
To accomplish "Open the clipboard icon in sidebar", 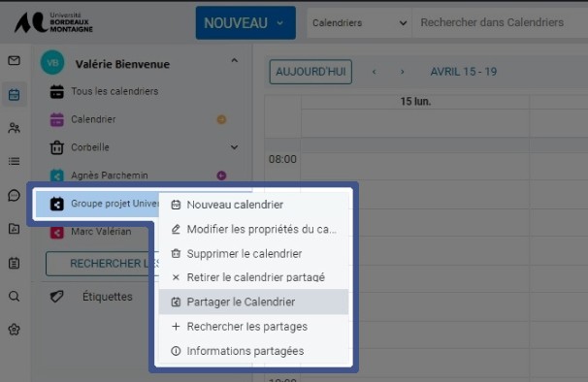I will pos(15,263).
